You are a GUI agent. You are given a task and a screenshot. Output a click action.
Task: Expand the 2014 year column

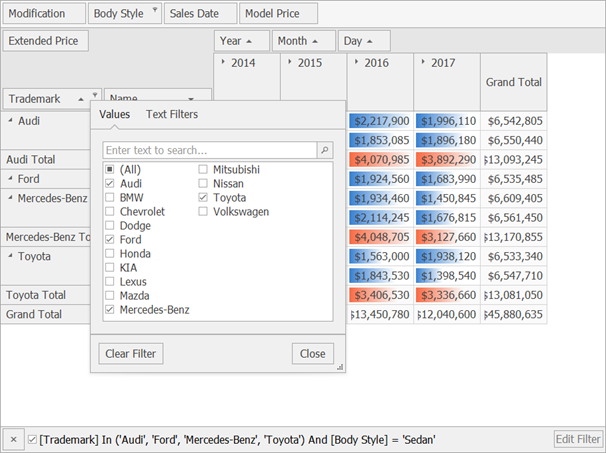[222, 62]
